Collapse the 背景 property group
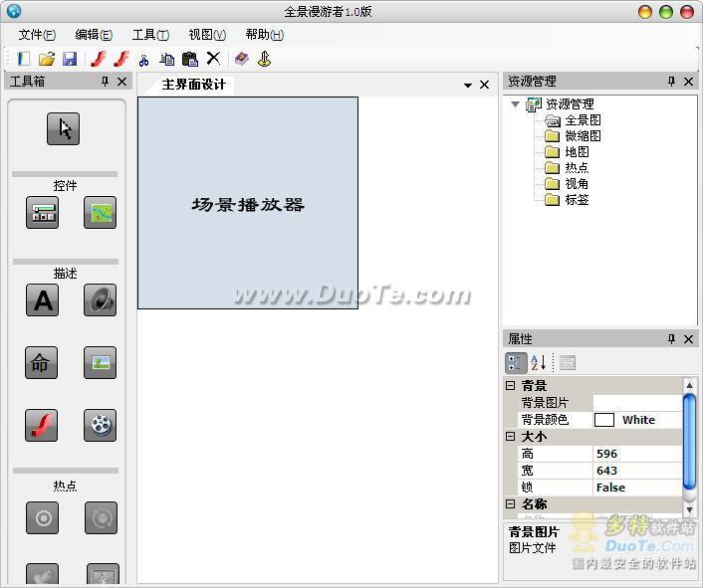 coord(510,386)
